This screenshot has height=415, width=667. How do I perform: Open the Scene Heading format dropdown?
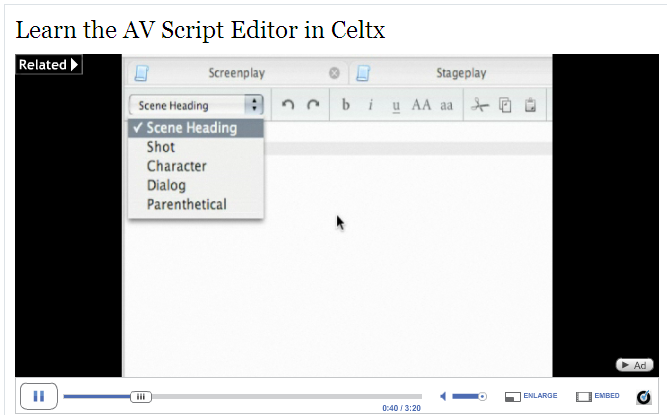[196, 105]
